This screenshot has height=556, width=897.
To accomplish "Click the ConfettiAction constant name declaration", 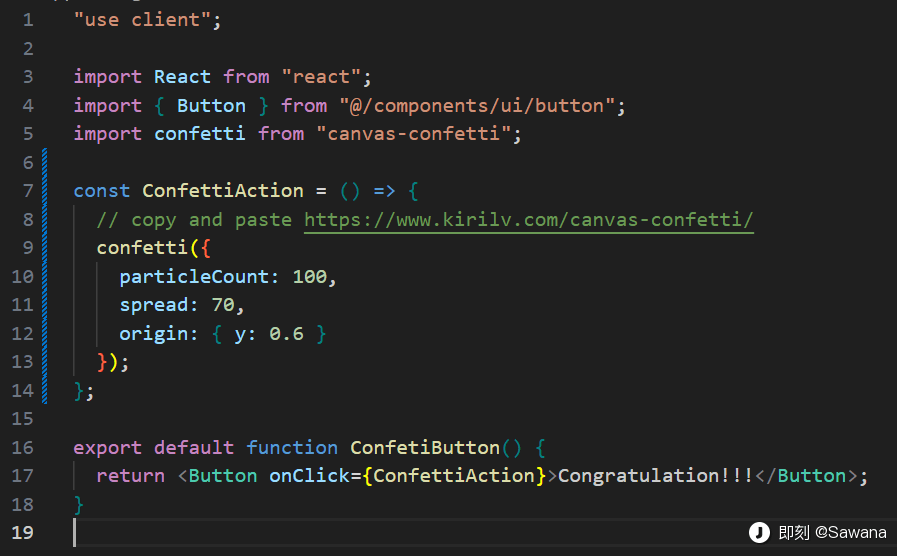I will coord(222,190).
